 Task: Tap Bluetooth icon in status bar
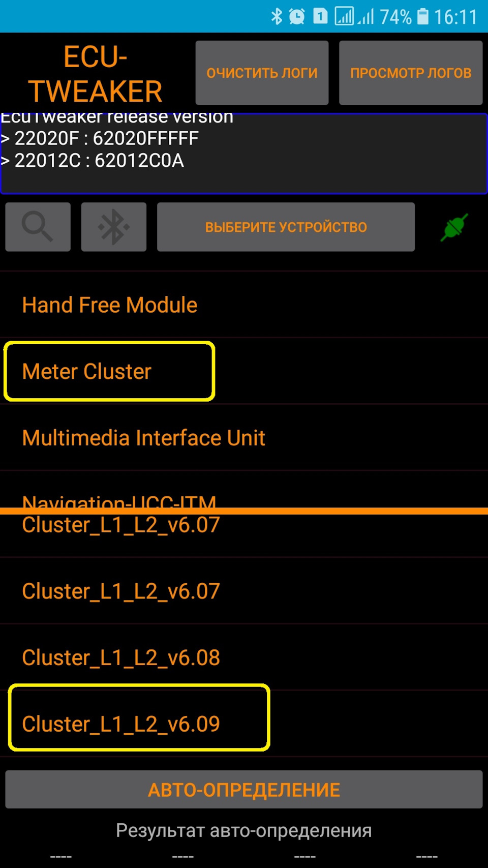pos(277,16)
